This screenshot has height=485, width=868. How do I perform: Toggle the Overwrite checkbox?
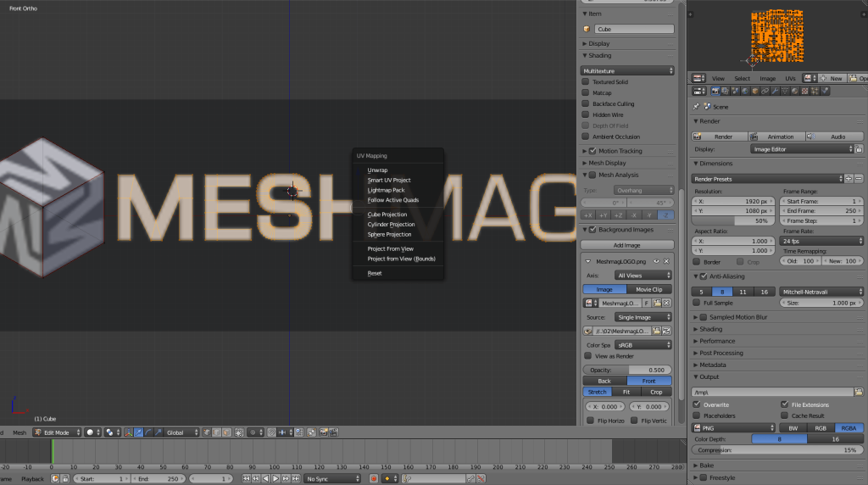[x=697, y=404]
